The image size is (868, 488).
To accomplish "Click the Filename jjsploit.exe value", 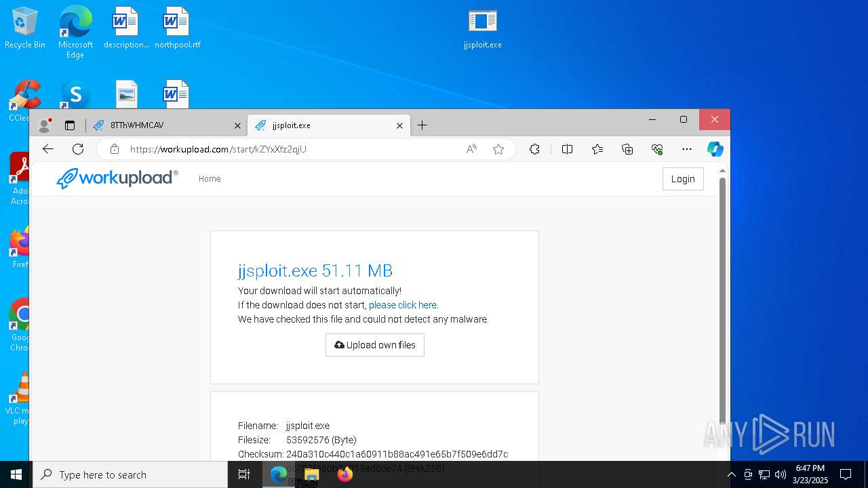I will pyautogui.click(x=308, y=426).
